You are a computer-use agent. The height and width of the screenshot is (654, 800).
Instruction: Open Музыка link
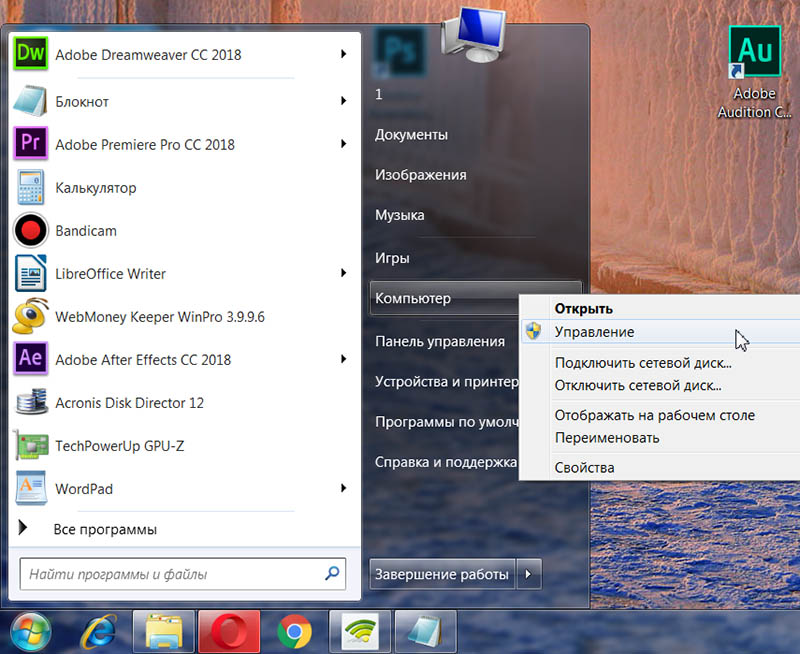(399, 215)
